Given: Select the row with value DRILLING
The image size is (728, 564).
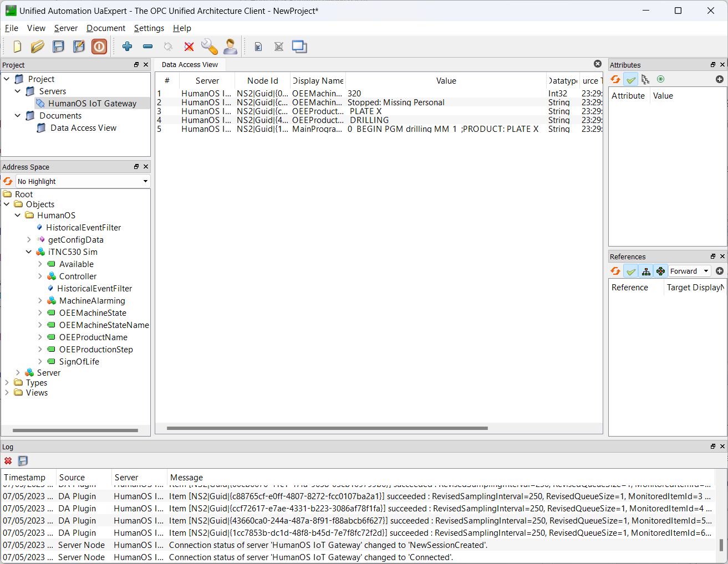Looking at the screenshot, I should pos(379,120).
